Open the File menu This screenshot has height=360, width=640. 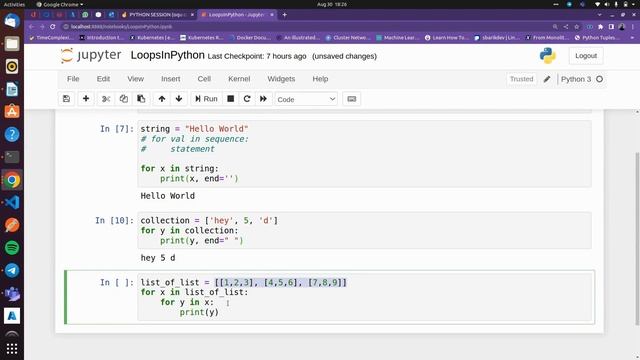[x=73, y=79]
